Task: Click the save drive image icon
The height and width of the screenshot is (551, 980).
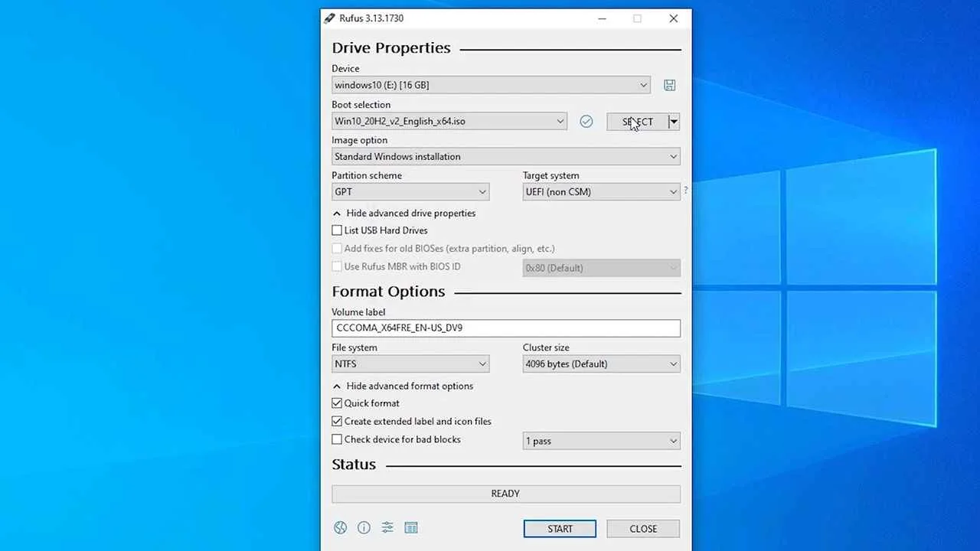Action: tap(669, 85)
